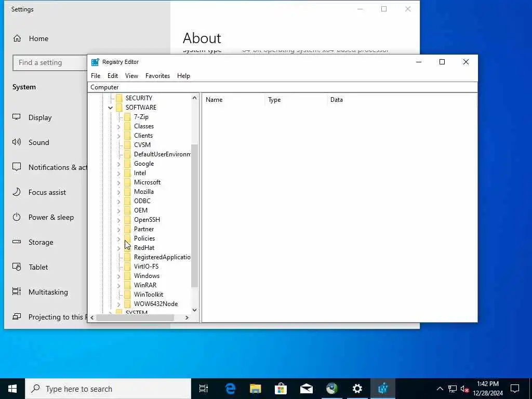This screenshot has width=532, height=399.
Task: Select the RegisteredApplications key
Action: [x=162, y=257]
